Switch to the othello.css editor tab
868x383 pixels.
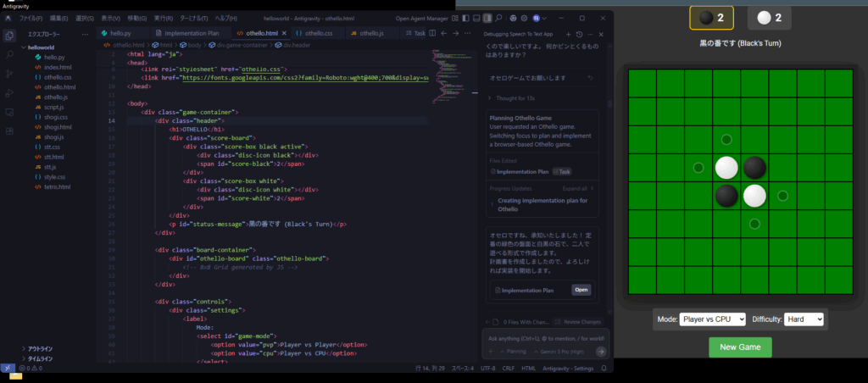(314, 33)
